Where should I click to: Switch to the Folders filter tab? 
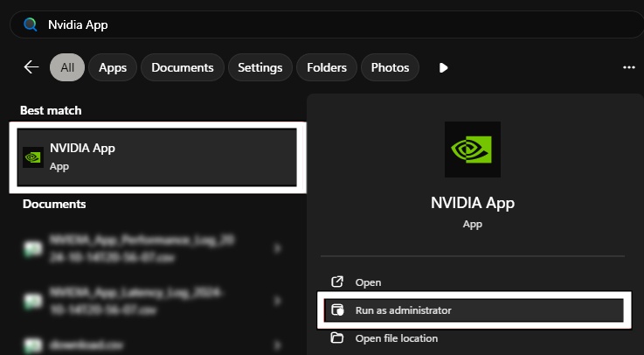coord(327,67)
